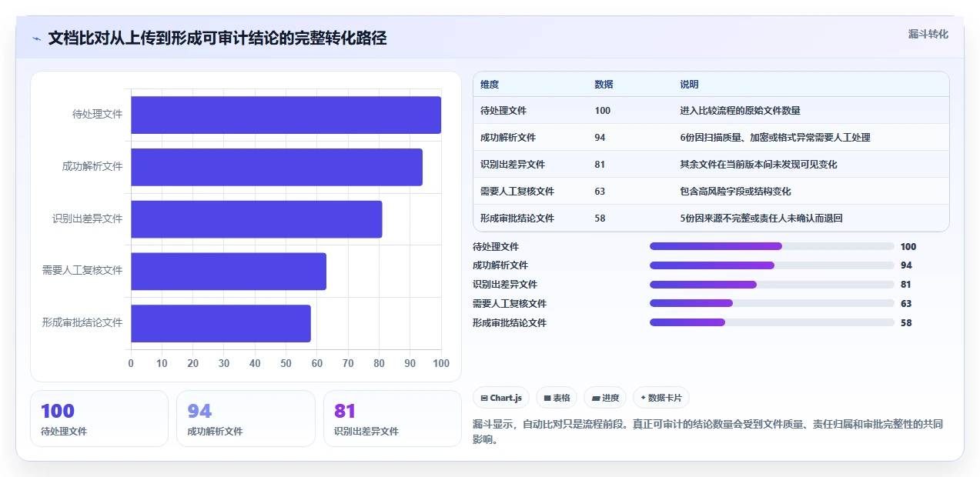Viewport: 980px width, 477px height.
Task: Click the 待处理文件 chart axis label
Action: coord(98,114)
